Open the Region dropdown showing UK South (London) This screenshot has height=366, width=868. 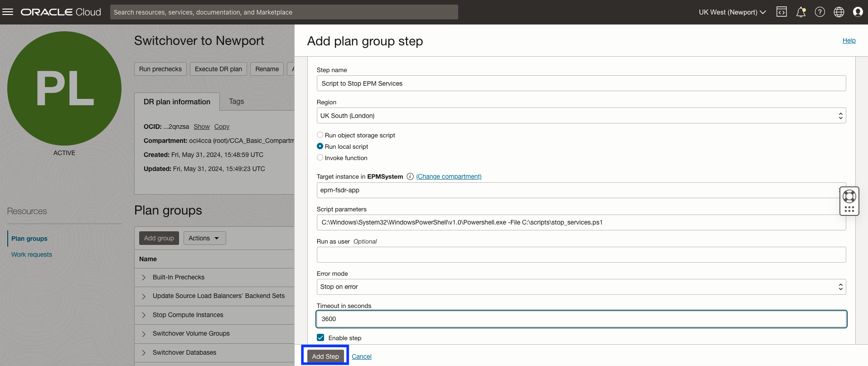581,116
